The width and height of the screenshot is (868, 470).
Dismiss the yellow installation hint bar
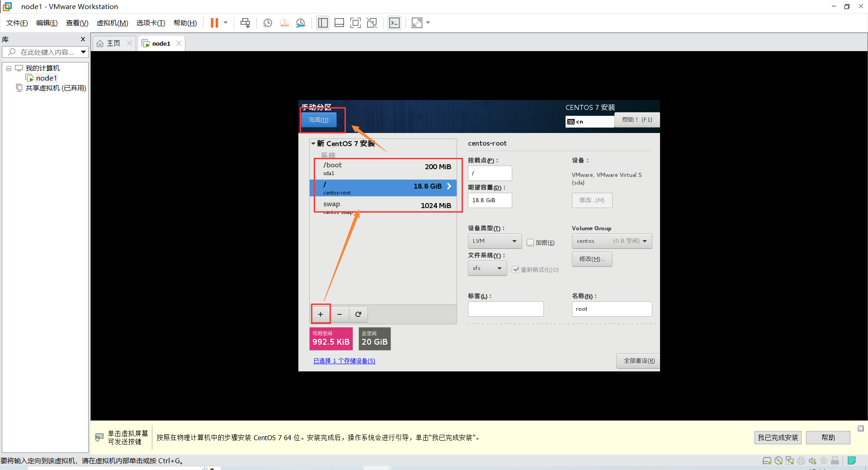pos(861,428)
